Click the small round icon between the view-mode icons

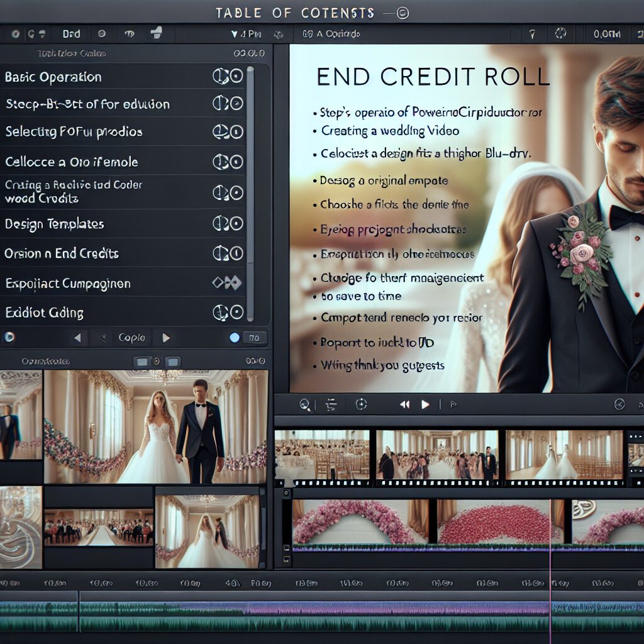157,362
